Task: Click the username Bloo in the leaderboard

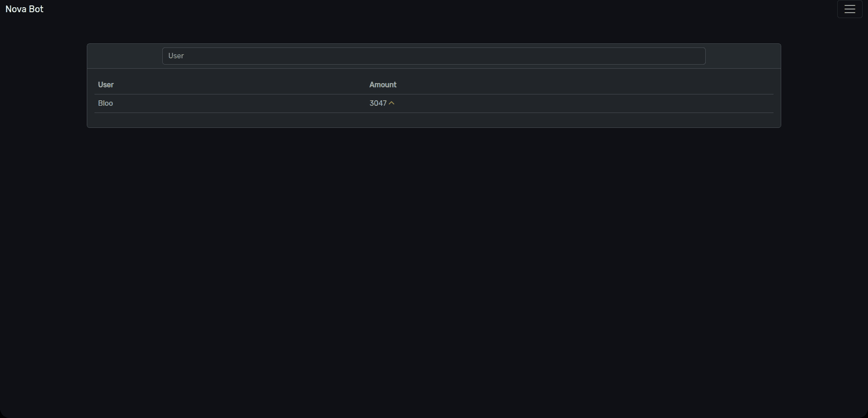Action: click(105, 103)
